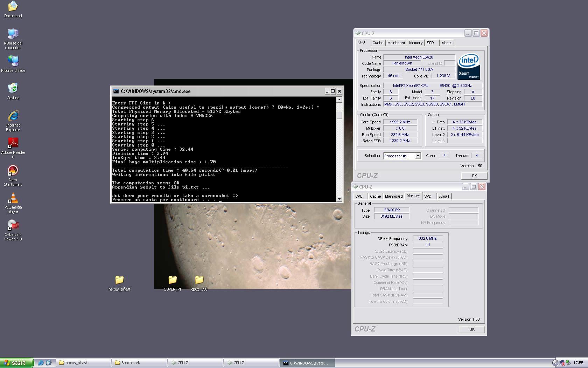Open the Cestino recycle bin

13,91
